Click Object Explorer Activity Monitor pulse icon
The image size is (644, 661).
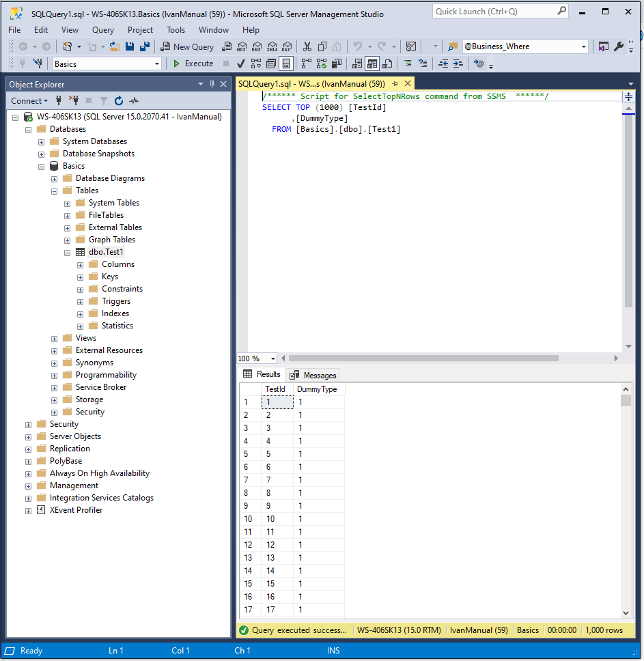(x=134, y=101)
